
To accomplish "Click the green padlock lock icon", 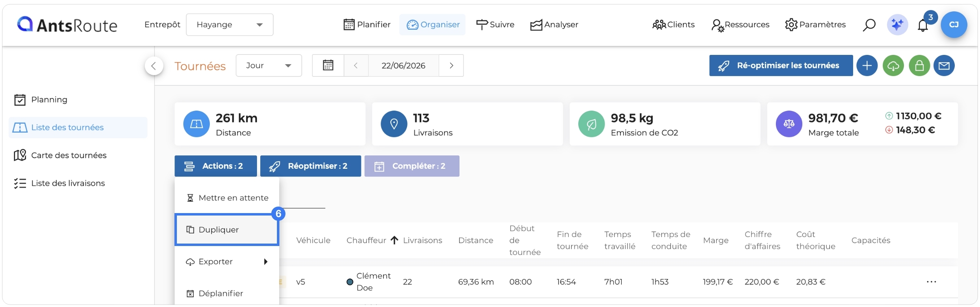I will [x=919, y=65].
